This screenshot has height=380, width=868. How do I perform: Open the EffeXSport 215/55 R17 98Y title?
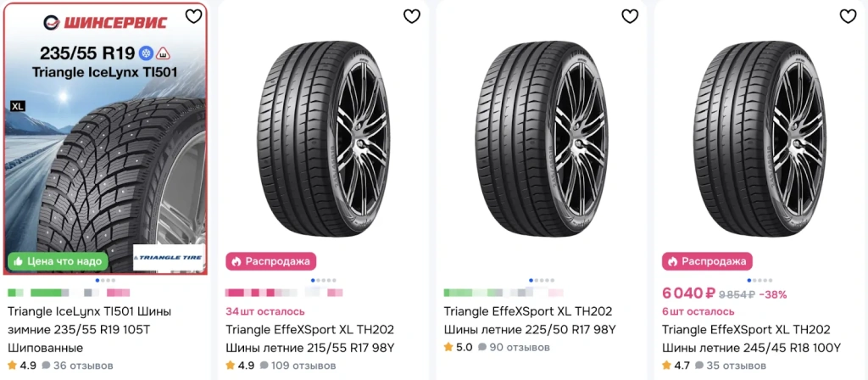coord(310,338)
